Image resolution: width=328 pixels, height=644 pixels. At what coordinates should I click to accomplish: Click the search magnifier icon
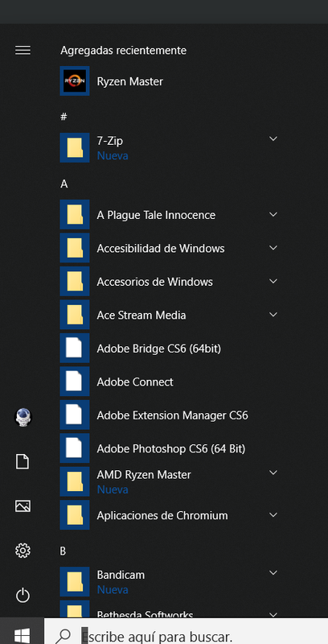coord(63,636)
